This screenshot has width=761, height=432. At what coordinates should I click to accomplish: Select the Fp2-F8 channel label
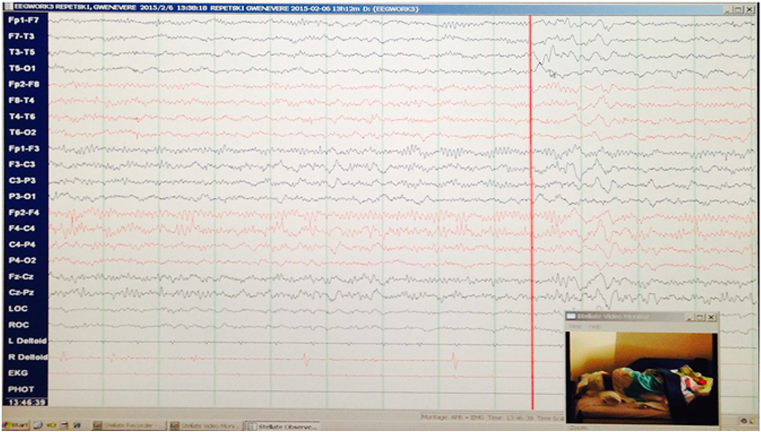[23, 84]
